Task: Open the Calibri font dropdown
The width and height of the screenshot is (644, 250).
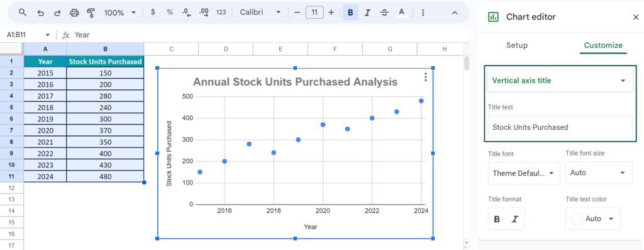Action: click(260, 13)
